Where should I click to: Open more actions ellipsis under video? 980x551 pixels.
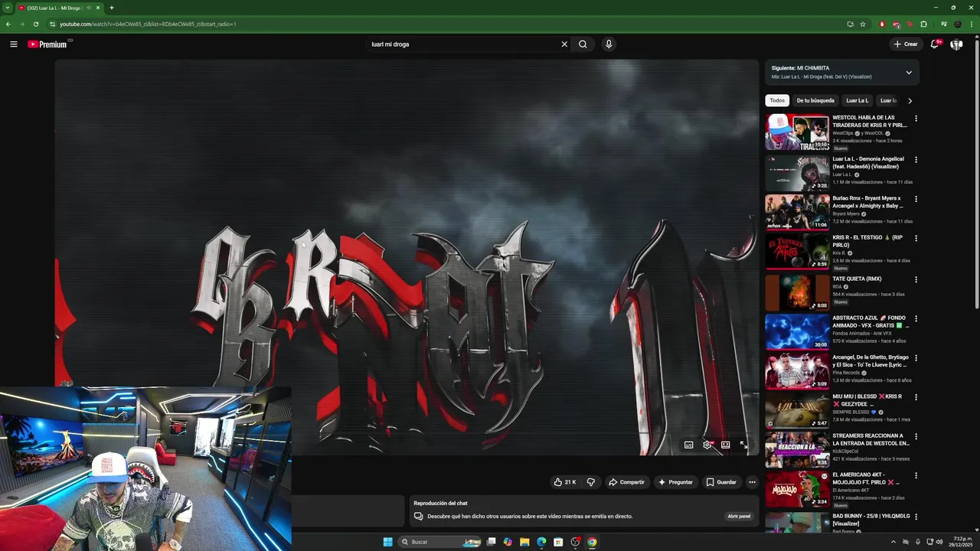pyautogui.click(x=752, y=482)
